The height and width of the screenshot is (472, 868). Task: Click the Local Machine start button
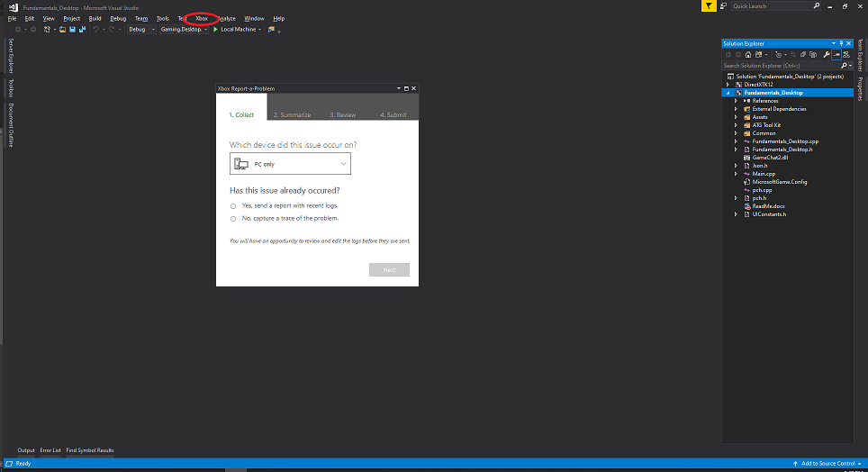pyautogui.click(x=234, y=30)
